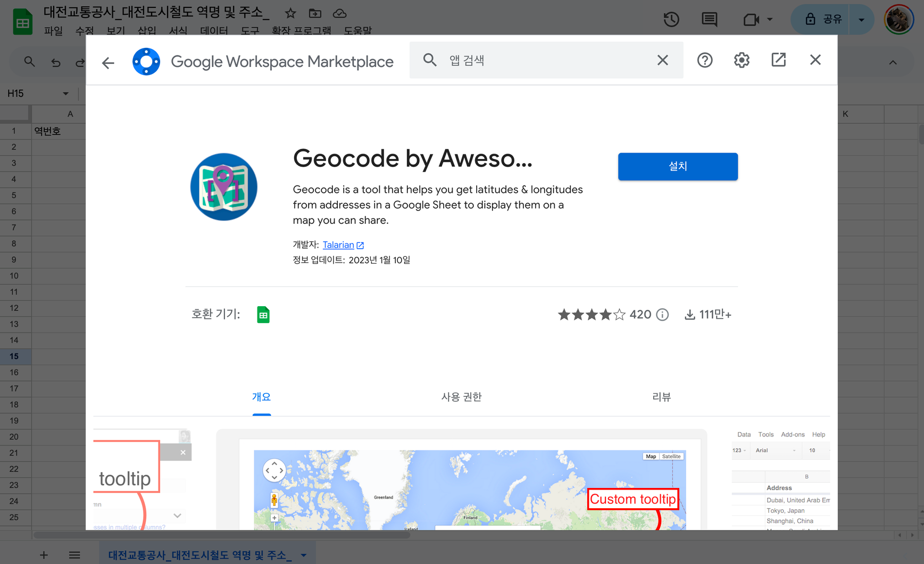This screenshot has width=924, height=564.
Task: Click the document title in Sheets
Action: 156,12
